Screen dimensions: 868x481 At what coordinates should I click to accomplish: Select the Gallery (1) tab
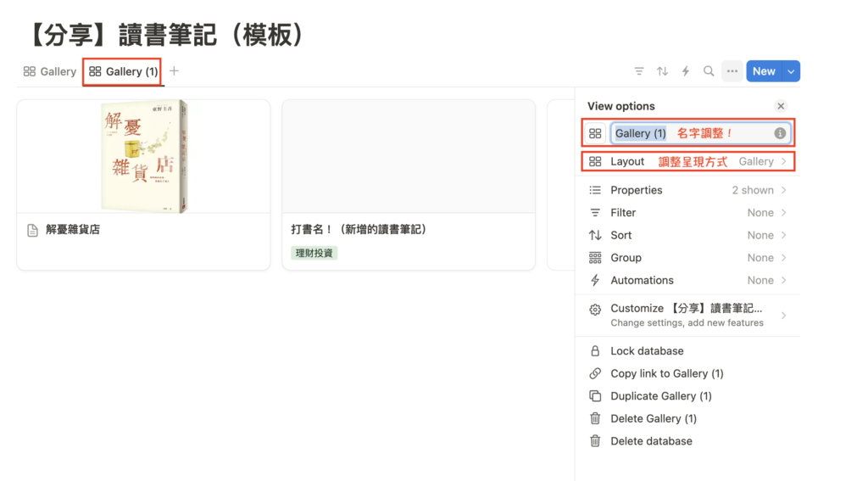123,71
